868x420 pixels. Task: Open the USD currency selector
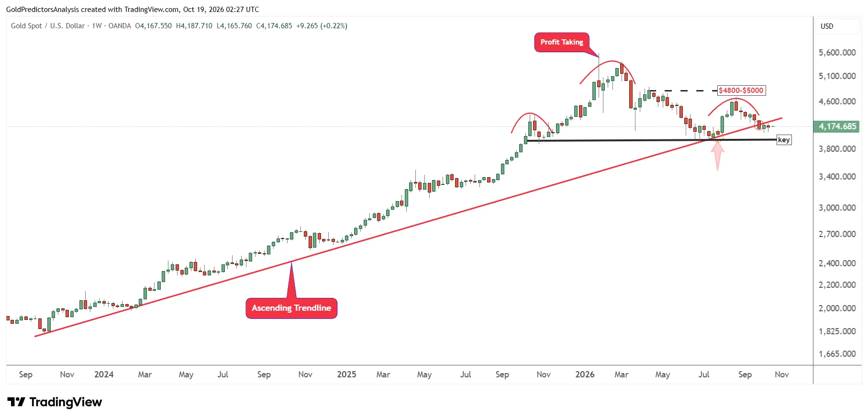coord(827,26)
